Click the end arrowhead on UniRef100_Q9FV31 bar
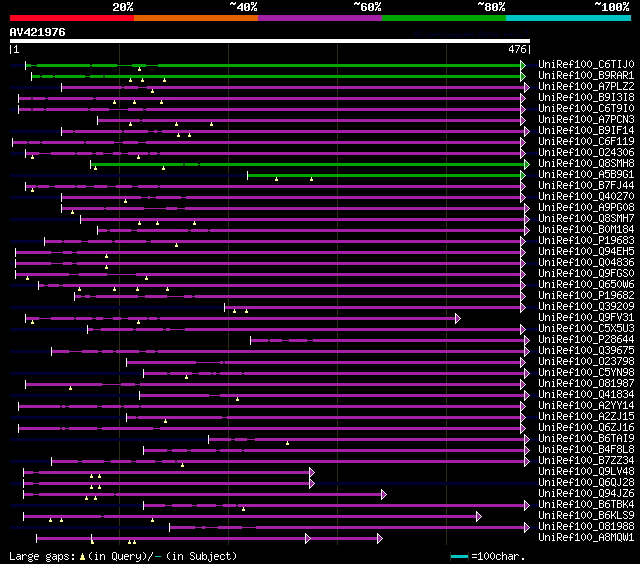This screenshot has width=640, height=564. (458, 318)
